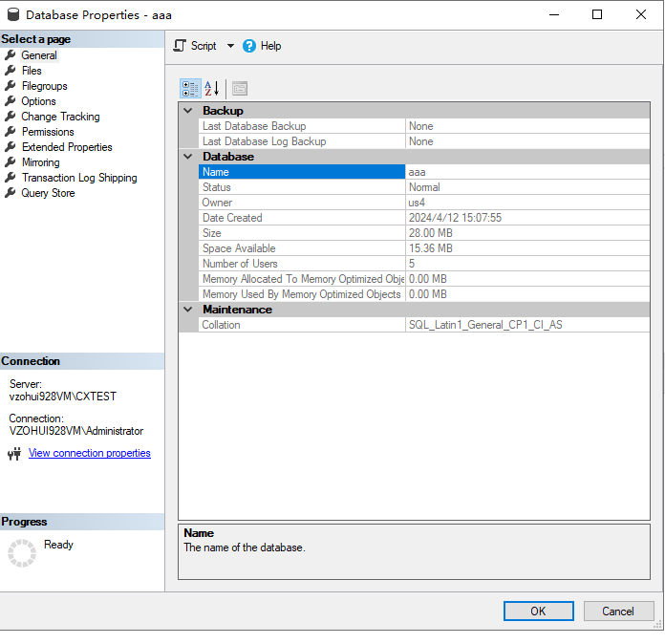Minimize the Database Properties window
Screen dimensions: 665x644
click(x=554, y=14)
